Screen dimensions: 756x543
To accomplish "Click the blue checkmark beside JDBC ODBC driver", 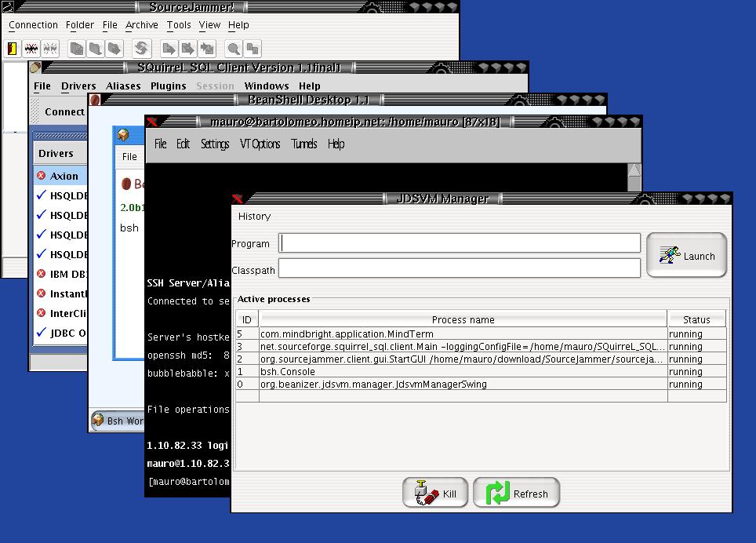I will 42,332.
